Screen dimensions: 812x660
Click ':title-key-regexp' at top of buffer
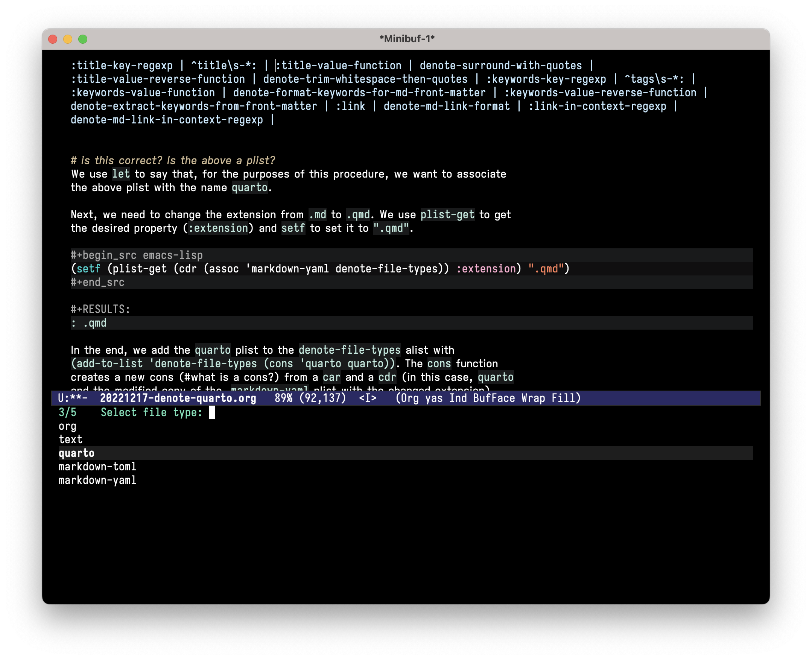tap(122, 65)
